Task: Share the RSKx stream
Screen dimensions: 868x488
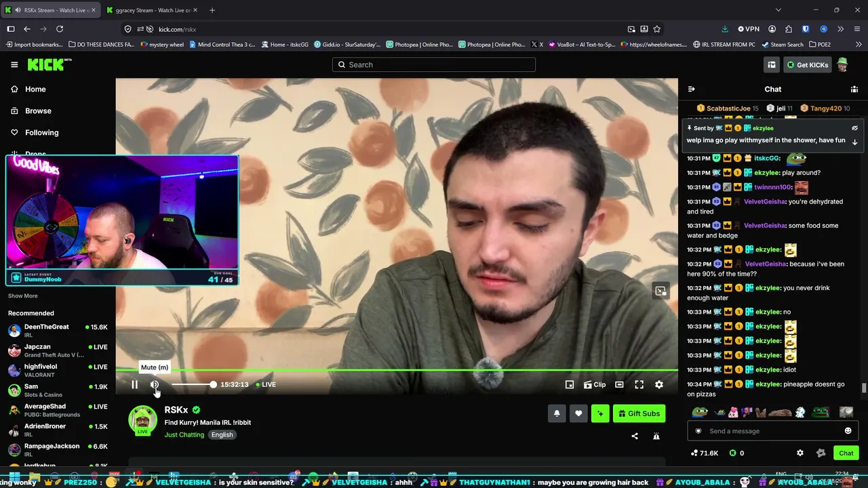Action: pos(635,436)
